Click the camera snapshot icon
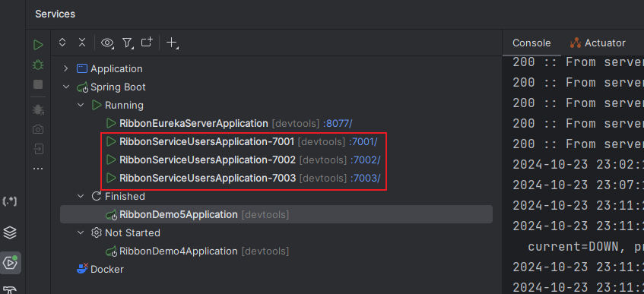The image size is (644, 294). point(38,129)
